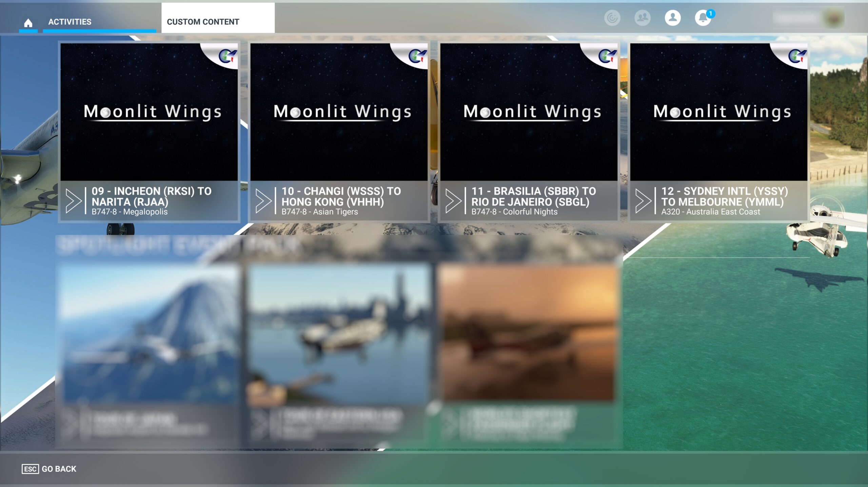
Task: Click the play arrow for 11 Brasilia
Action: 453,201
